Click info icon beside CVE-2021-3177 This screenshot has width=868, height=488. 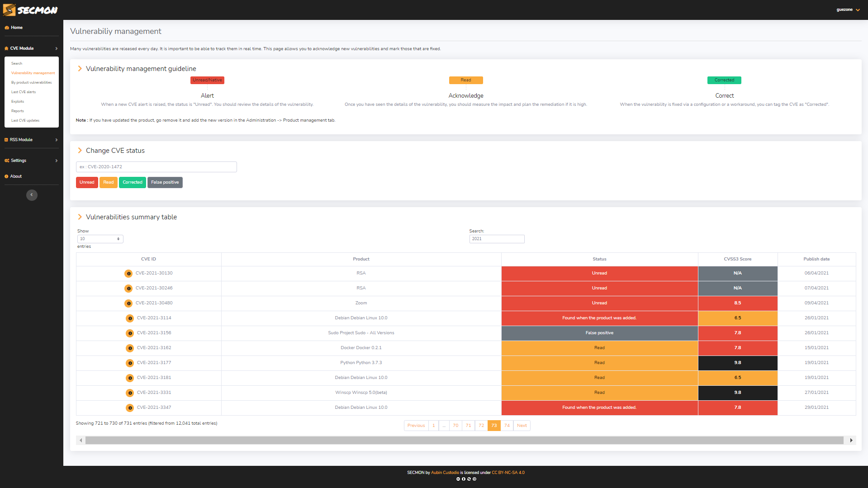pos(130,363)
